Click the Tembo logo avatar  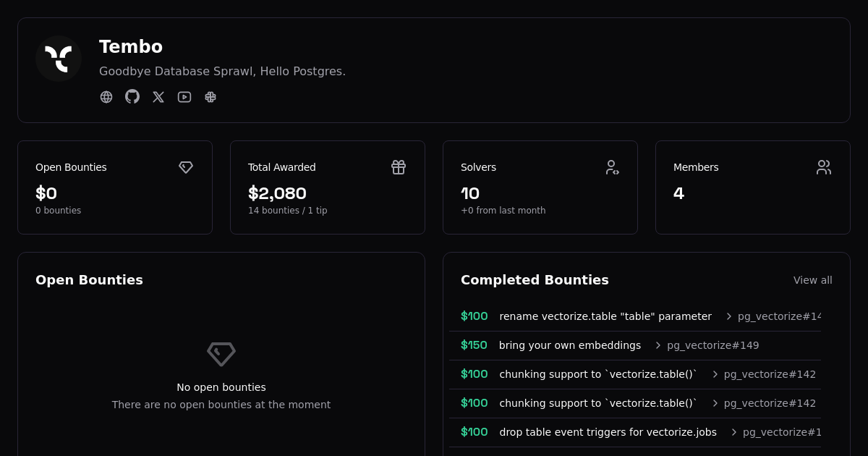coord(59,59)
